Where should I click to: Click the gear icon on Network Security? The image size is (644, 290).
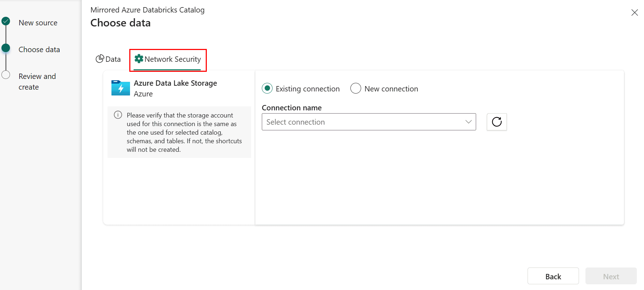point(139,59)
